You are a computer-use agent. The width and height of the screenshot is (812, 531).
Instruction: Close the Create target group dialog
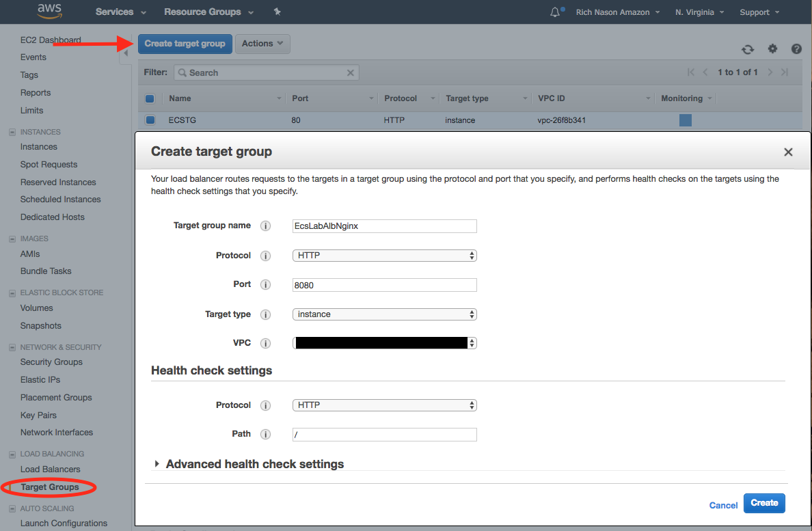pyautogui.click(x=788, y=152)
